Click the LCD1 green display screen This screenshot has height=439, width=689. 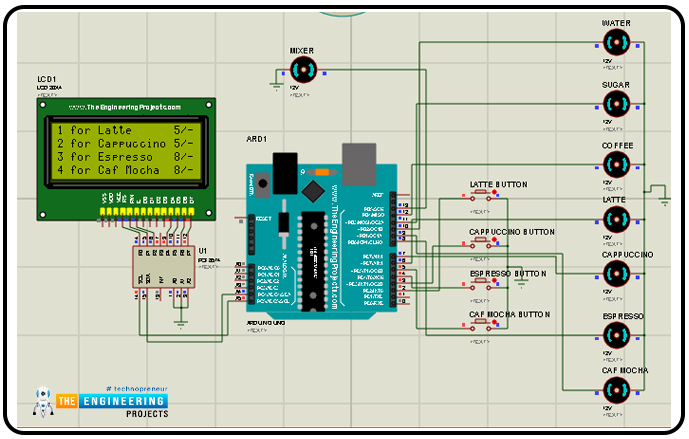pyautogui.click(x=127, y=151)
